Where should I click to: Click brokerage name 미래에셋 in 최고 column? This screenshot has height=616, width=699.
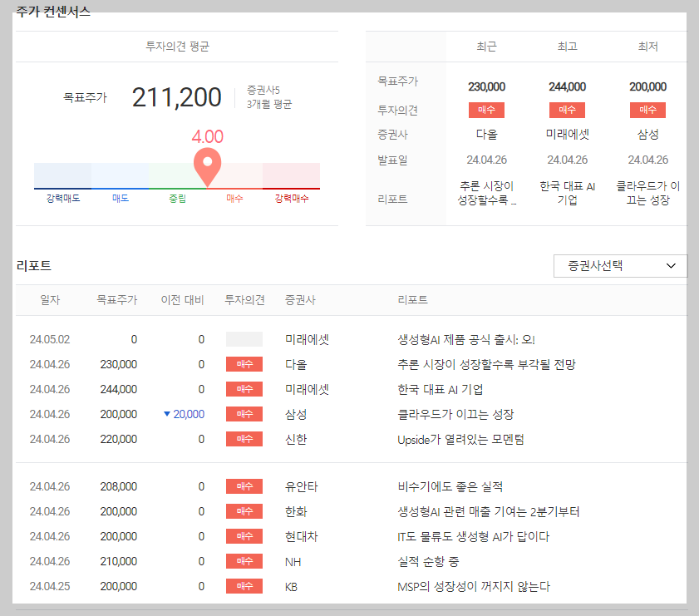tap(567, 134)
